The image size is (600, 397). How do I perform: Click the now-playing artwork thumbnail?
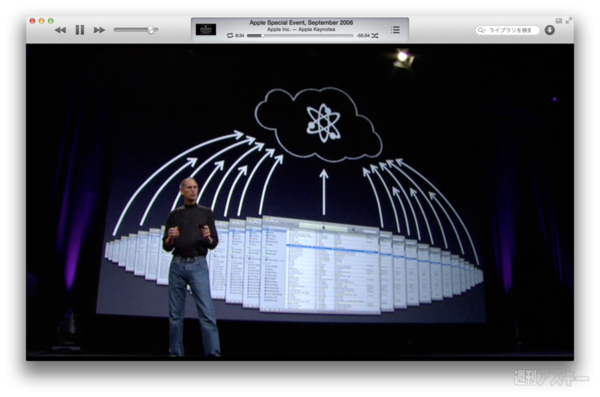point(206,29)
